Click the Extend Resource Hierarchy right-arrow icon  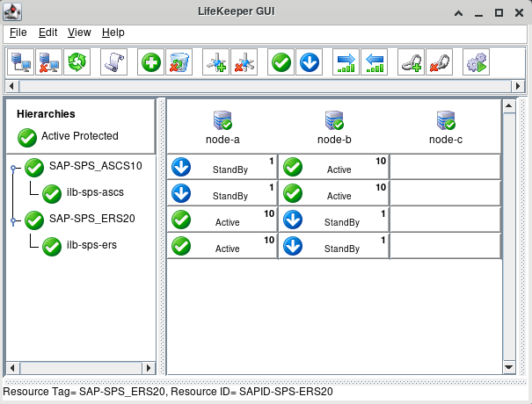point(346,62)
